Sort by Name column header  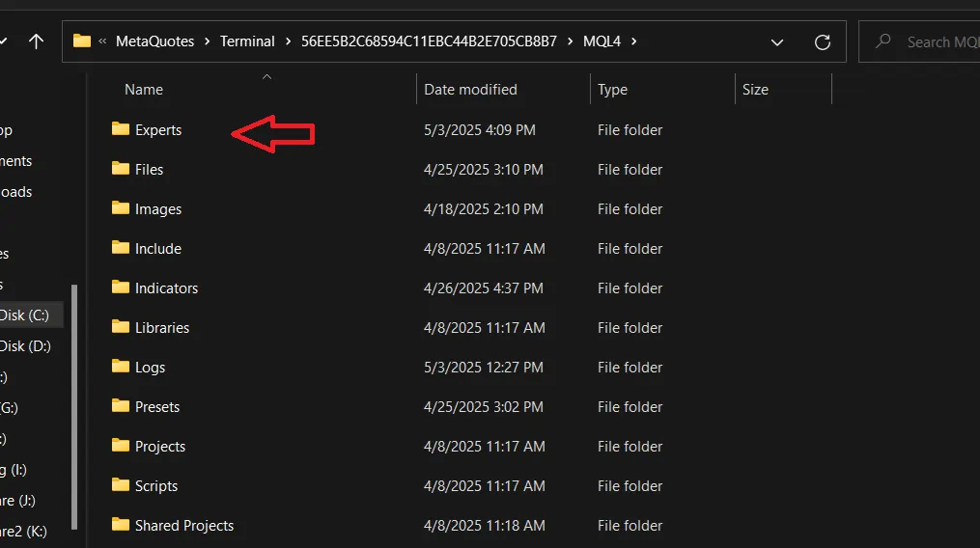[144, 90]
